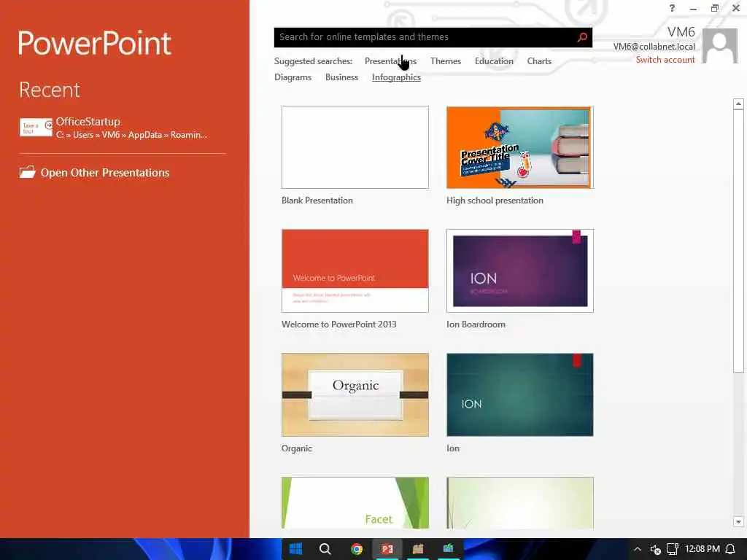Image resolution: width=747 pixels, height=560 pixels.
Task: Click the folder icon beside Open Other Presentations
Action: click(x=27, y=172)
